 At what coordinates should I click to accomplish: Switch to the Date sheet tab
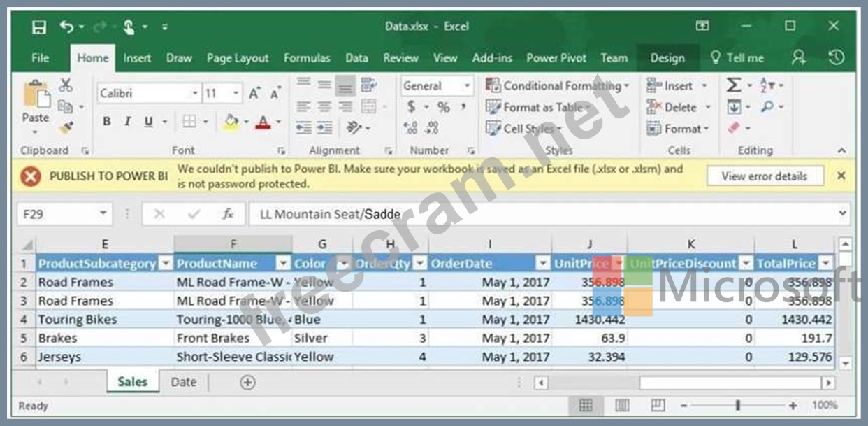tap(184, 382)
